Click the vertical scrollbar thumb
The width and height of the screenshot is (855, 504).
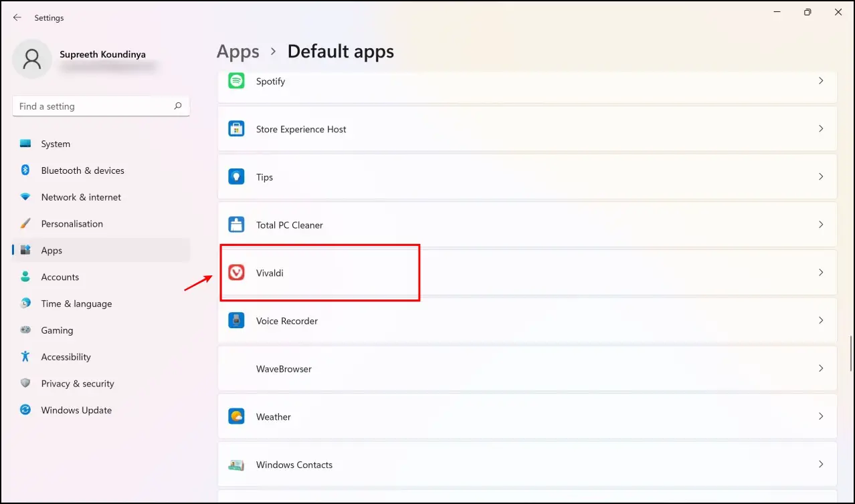pos(851,354)
